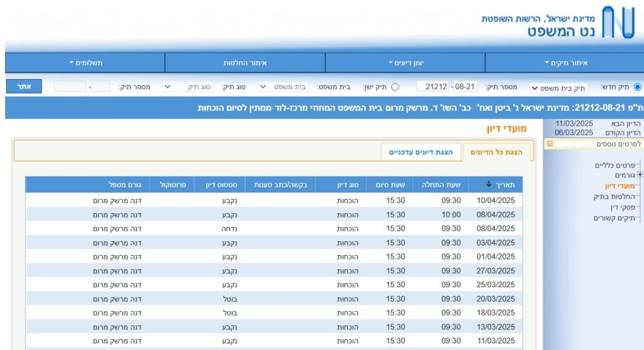
Task: Switch to הצגת דיונים עדכניים tab
Action: pyautogui.click(x=421, y=152)
